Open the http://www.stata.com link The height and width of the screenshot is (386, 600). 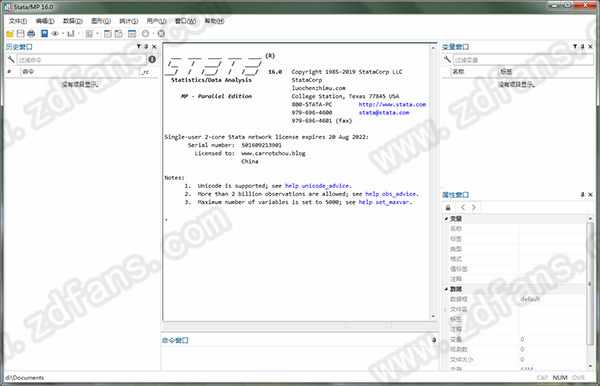392,104
